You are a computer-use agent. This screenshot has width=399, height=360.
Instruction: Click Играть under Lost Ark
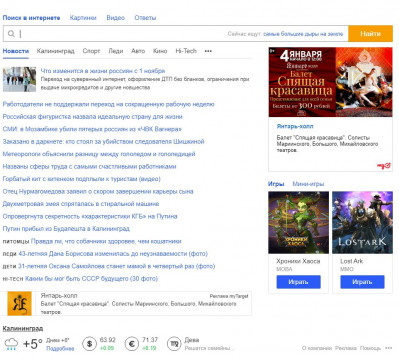coord(362,282)
